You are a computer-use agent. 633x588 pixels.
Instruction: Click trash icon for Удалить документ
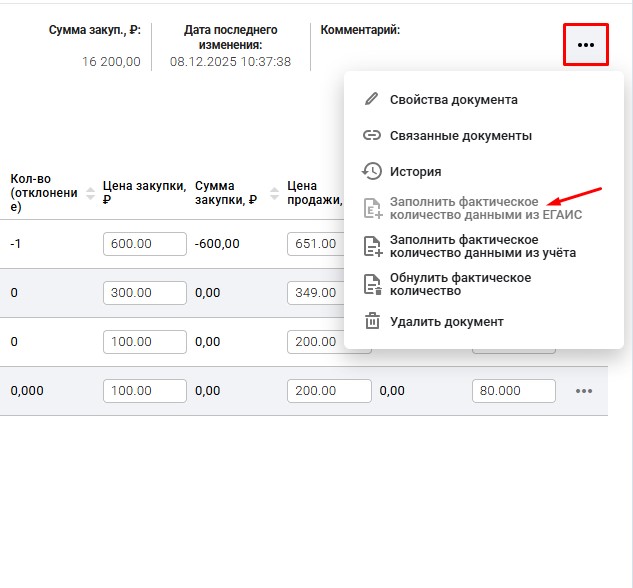click(372, 321)
